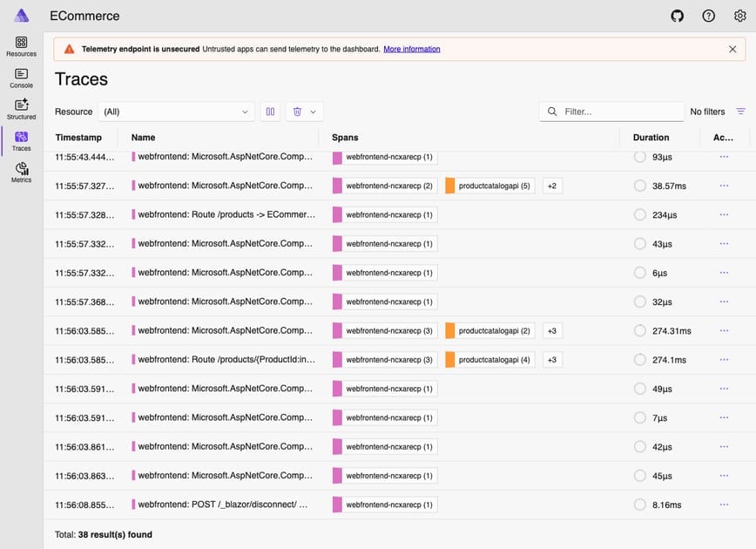The image size is (756, 549).
Task: Open actions menu for the 45µs trace
Action: click(x=724, y=476)
